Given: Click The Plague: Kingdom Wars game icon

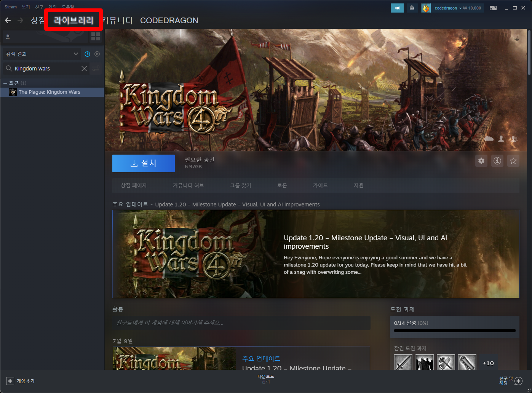Looking at the screenshot, I should click(x=13, y=92).
